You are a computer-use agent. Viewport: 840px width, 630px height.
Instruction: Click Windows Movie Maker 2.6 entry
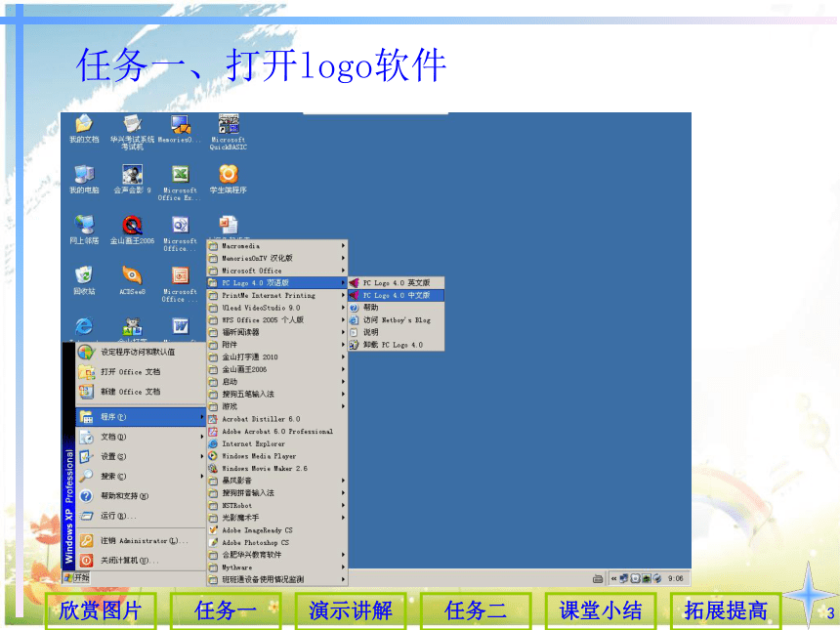tap(277, 468)
